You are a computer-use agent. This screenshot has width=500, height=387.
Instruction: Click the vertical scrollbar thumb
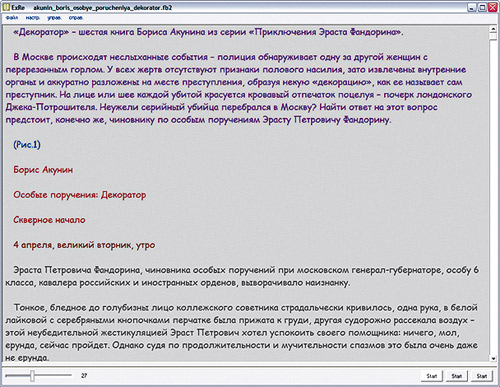coord(493,37)
